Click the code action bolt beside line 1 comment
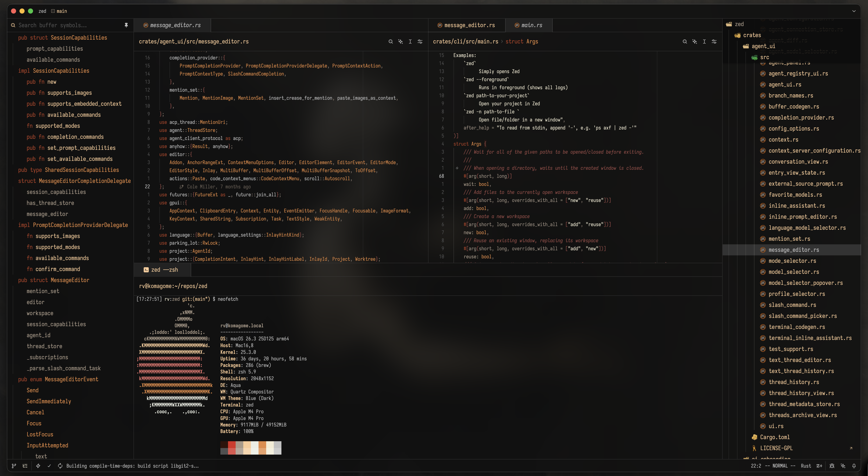 (457, 168)
